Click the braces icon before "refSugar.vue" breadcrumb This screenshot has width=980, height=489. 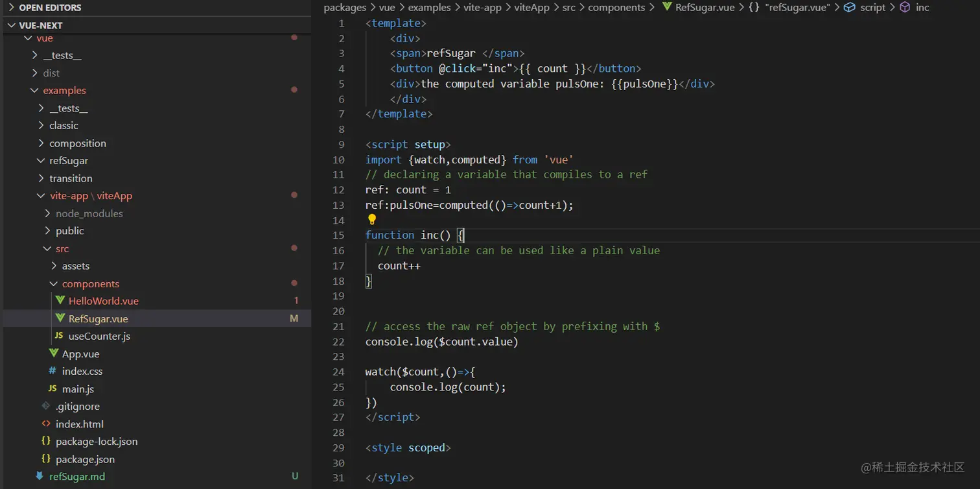click(x=754, y=7)
